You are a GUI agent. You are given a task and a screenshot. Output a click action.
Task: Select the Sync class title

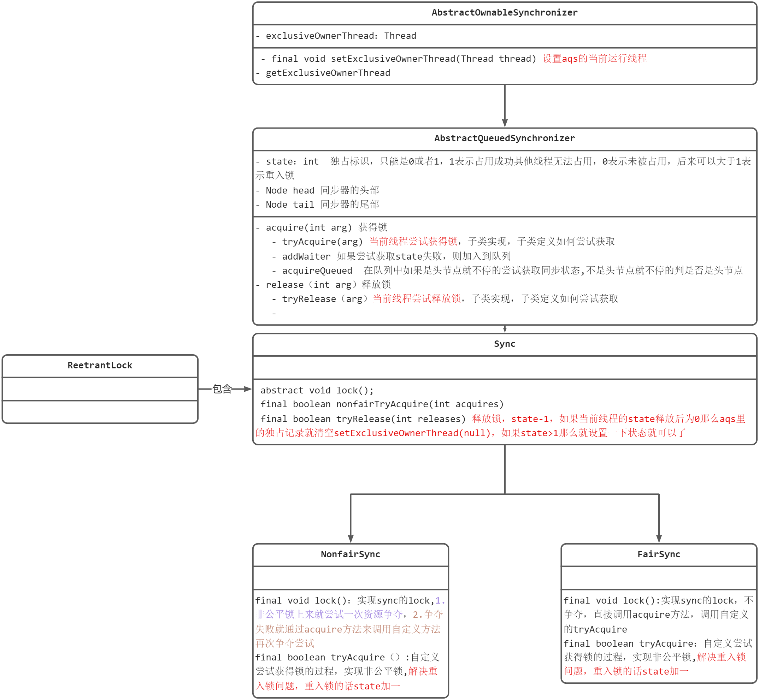504,344
